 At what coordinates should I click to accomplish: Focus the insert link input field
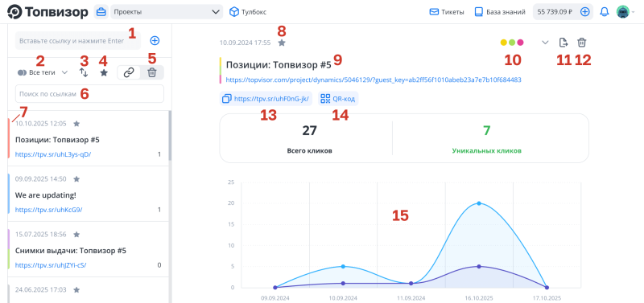[78, 41]
